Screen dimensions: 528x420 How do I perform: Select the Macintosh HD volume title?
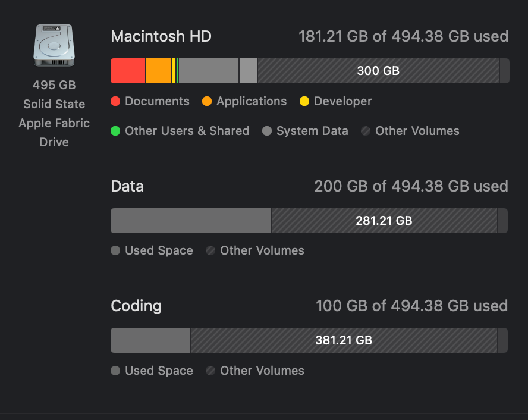161,36
